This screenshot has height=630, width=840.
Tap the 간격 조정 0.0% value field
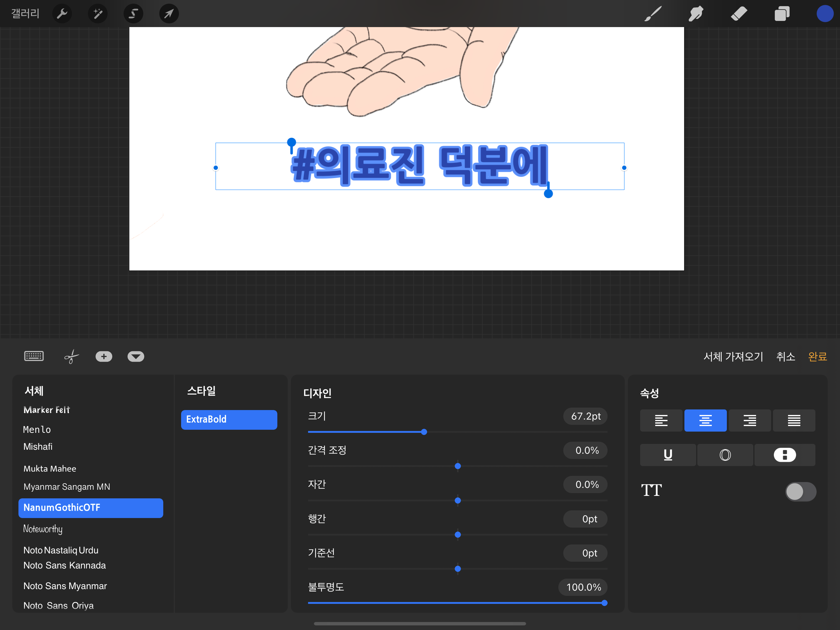585,450
